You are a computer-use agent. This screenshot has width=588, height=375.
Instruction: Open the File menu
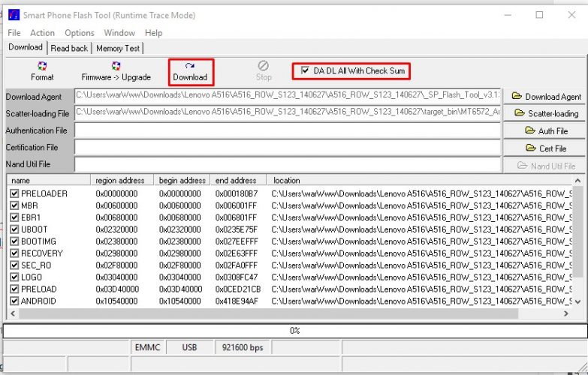tap(14, 33)
